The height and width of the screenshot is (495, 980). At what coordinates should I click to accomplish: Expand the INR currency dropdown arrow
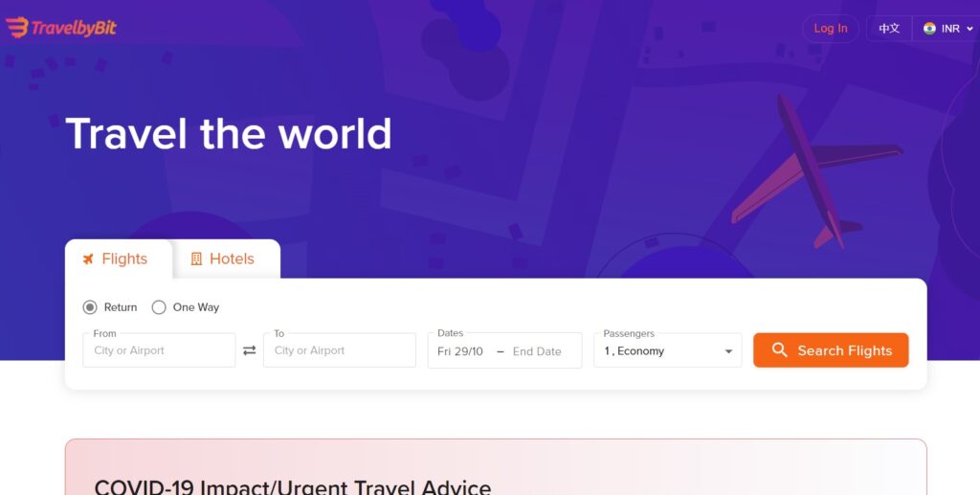969,29
